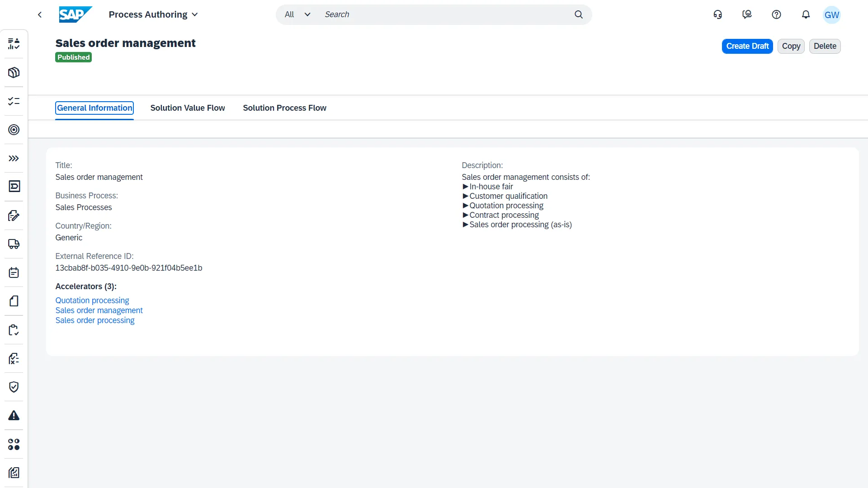Click the External Reference ID value
This screenshot has height=488, width=868.
(x=129, y=268)
